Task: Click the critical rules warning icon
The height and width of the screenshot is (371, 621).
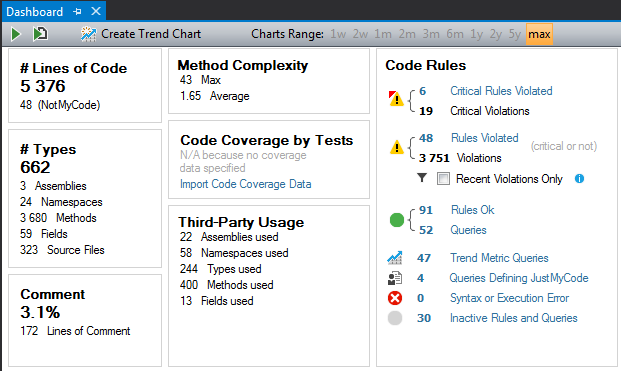Action: (x=396, y=99)
